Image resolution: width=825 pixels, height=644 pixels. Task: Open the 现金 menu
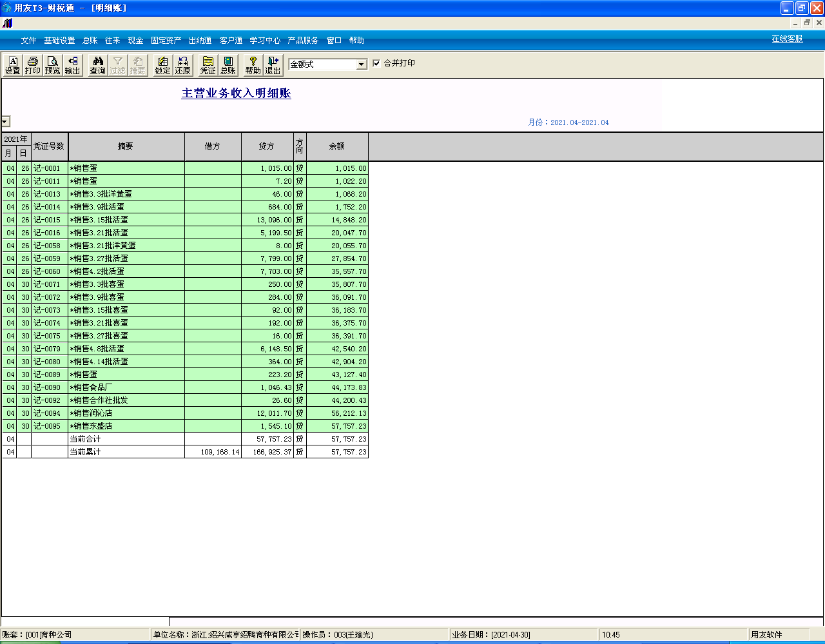[135, 40]
